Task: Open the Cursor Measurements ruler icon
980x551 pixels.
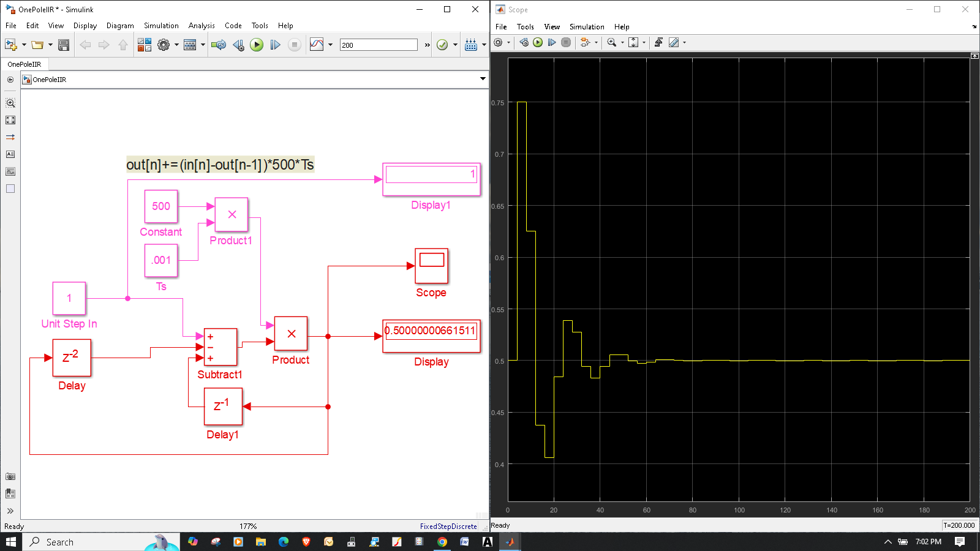Action: [674, 42]
